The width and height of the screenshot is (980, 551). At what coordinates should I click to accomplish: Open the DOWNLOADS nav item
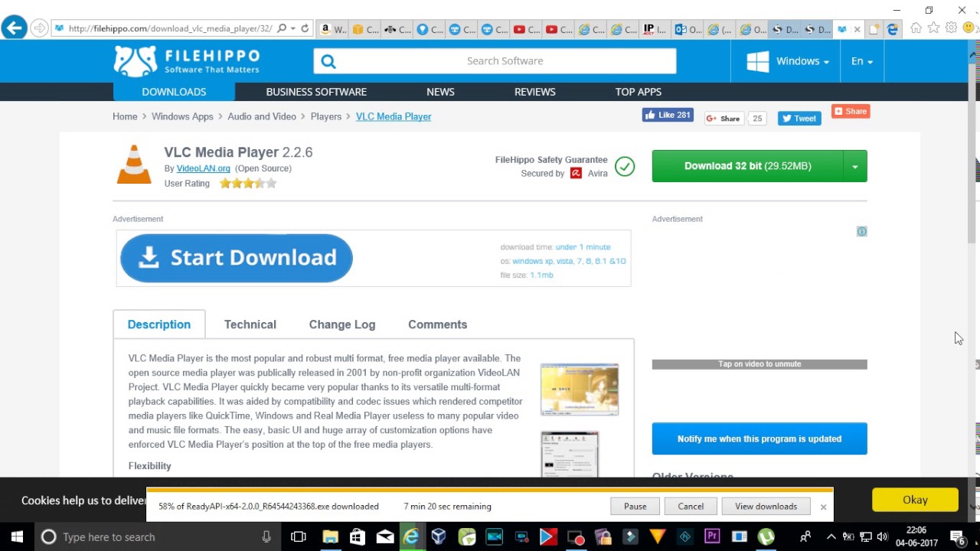[174, 92]
